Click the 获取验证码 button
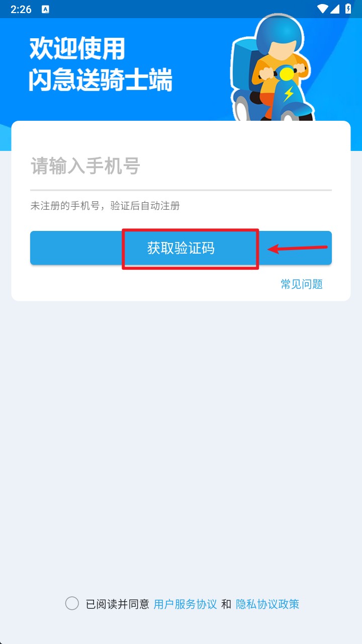 click(181, 248)
